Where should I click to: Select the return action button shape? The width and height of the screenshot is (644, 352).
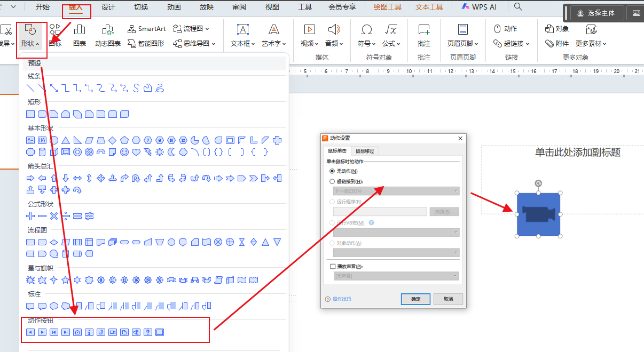[101, 332]
